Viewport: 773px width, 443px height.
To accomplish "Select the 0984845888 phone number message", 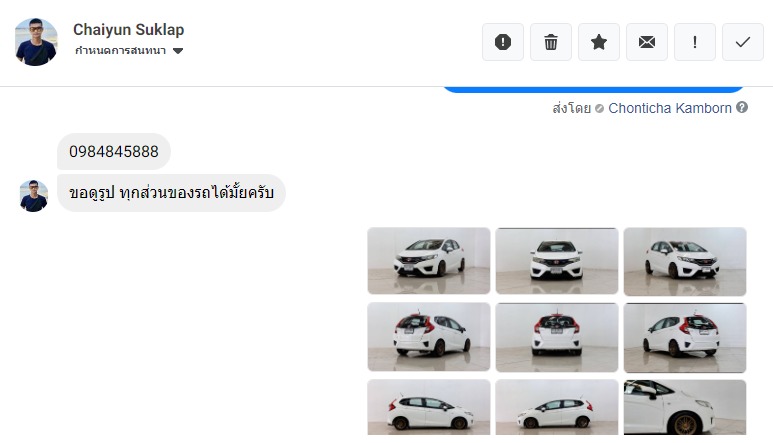I will coord(114,151).
